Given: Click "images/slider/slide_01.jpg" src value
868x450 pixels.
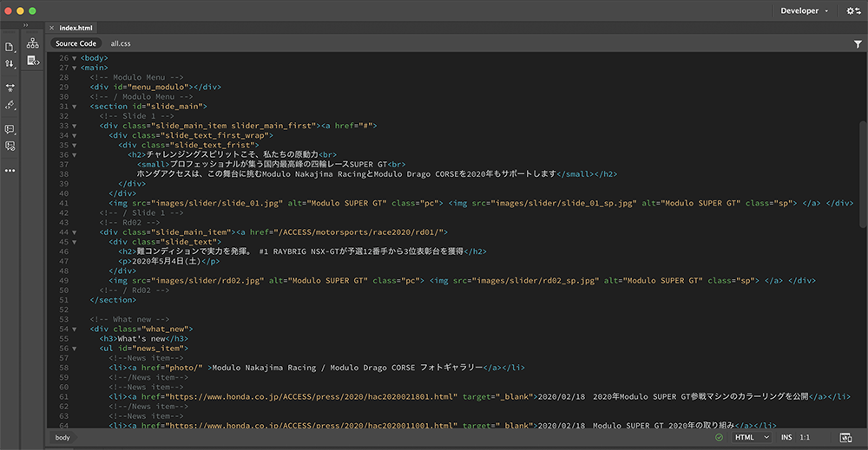Looking at the screenshot, I should 217,203.
